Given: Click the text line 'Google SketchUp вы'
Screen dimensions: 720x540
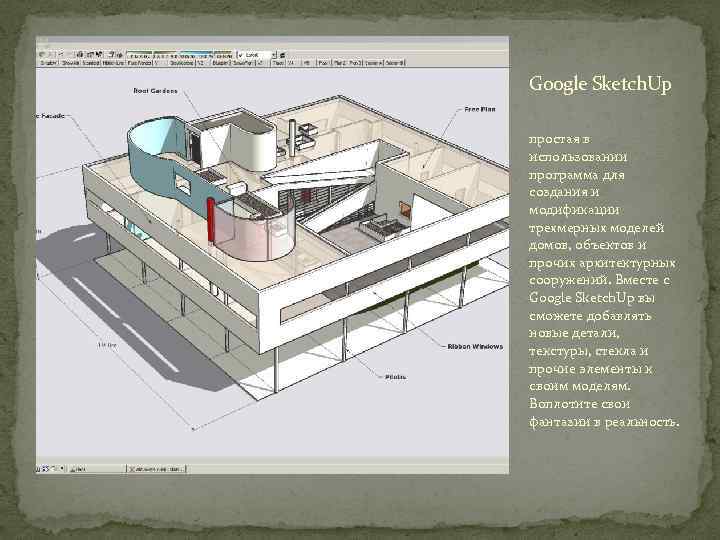Looking at the screenshot, I should click(592, 298).
